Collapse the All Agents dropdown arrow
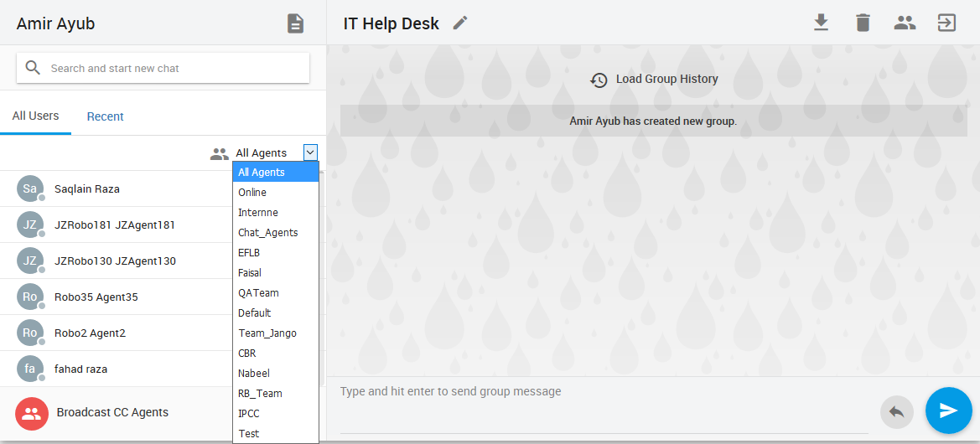Image resolution: width=980 pixels, height=444 pixels. click(x=310, y=152)
